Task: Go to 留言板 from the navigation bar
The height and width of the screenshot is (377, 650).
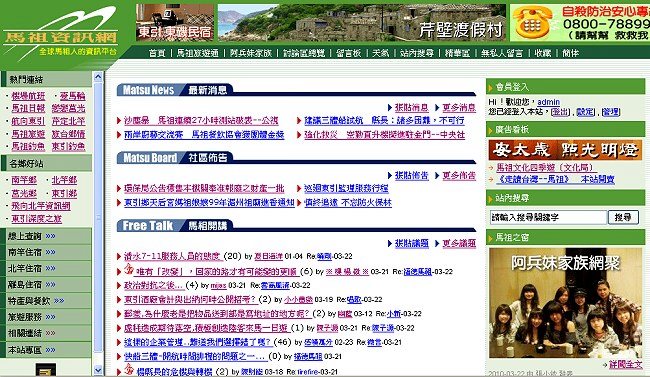Action: (348, 53)
